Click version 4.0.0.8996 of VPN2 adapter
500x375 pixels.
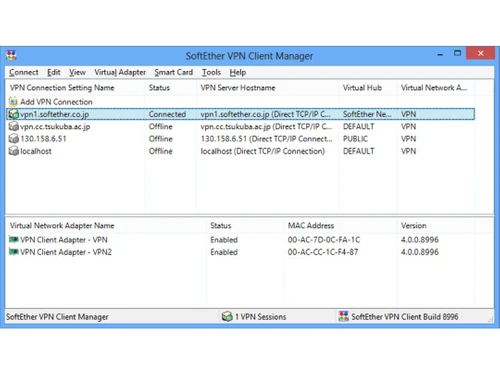coord(420,252)
